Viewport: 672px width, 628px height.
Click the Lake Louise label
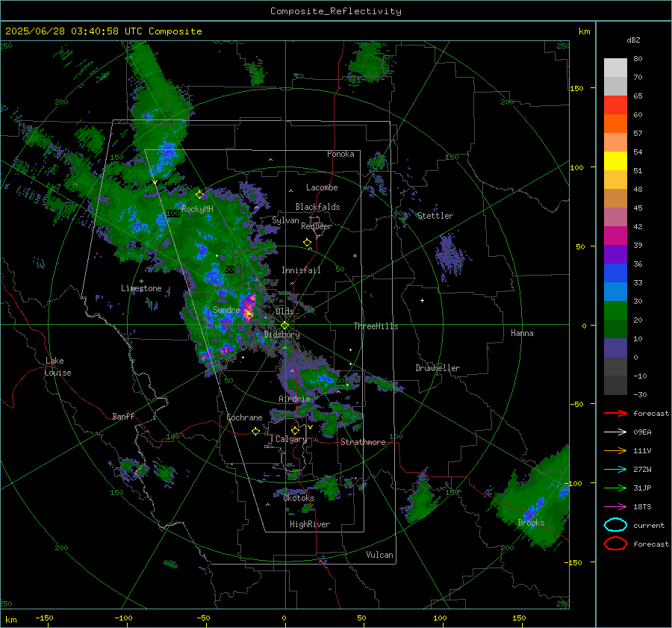click(57, 367)
